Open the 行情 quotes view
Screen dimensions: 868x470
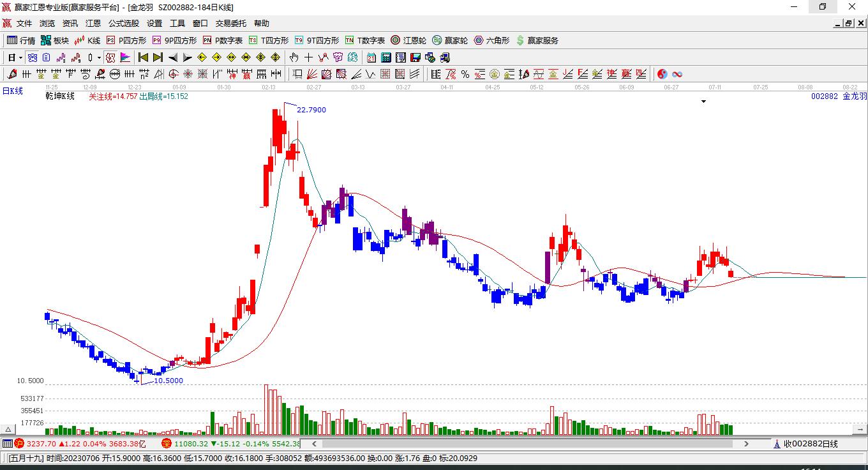tap(21, 40)
